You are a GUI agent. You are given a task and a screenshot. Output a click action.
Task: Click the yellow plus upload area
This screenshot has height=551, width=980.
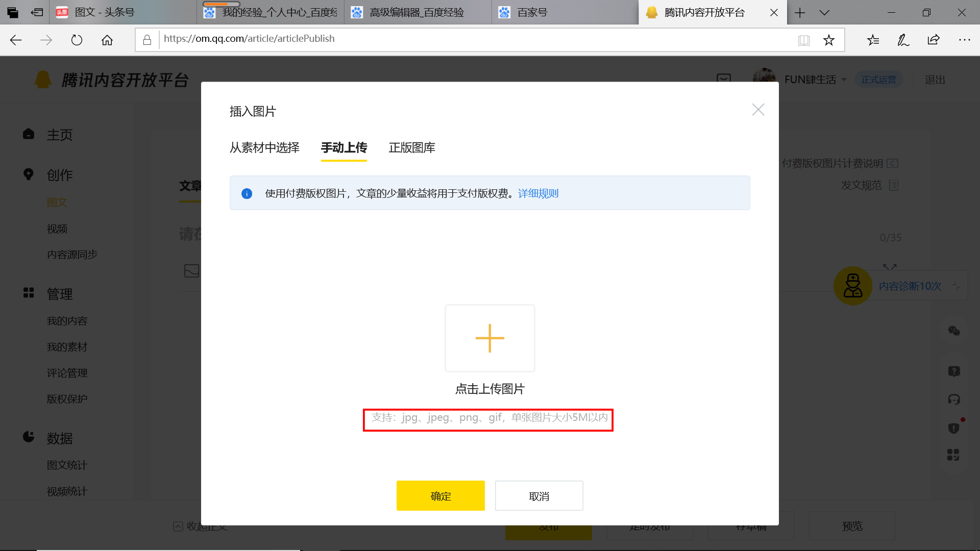[489, 338]
